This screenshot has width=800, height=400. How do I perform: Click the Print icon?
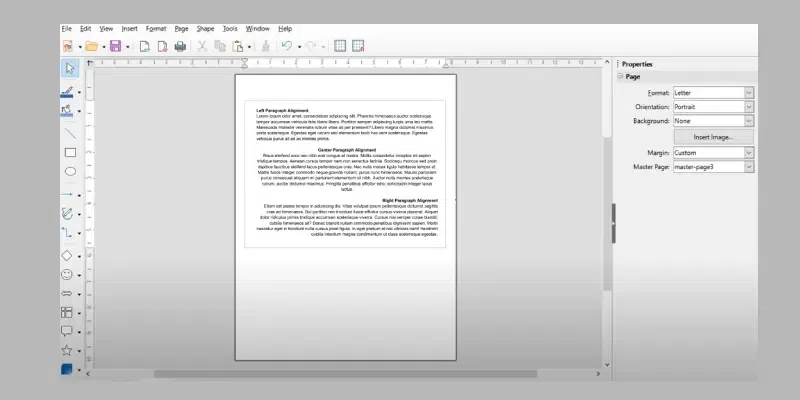pyautogui.click(x=180, y=46)
